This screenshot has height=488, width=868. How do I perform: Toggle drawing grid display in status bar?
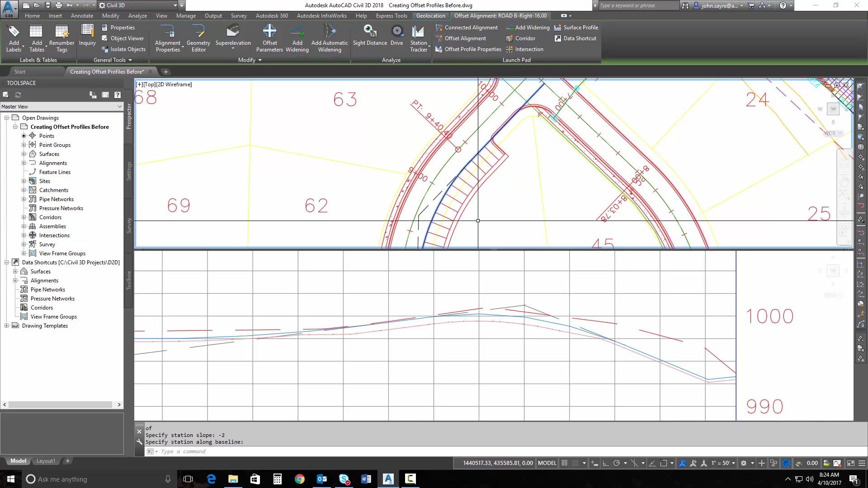(565, 463)
